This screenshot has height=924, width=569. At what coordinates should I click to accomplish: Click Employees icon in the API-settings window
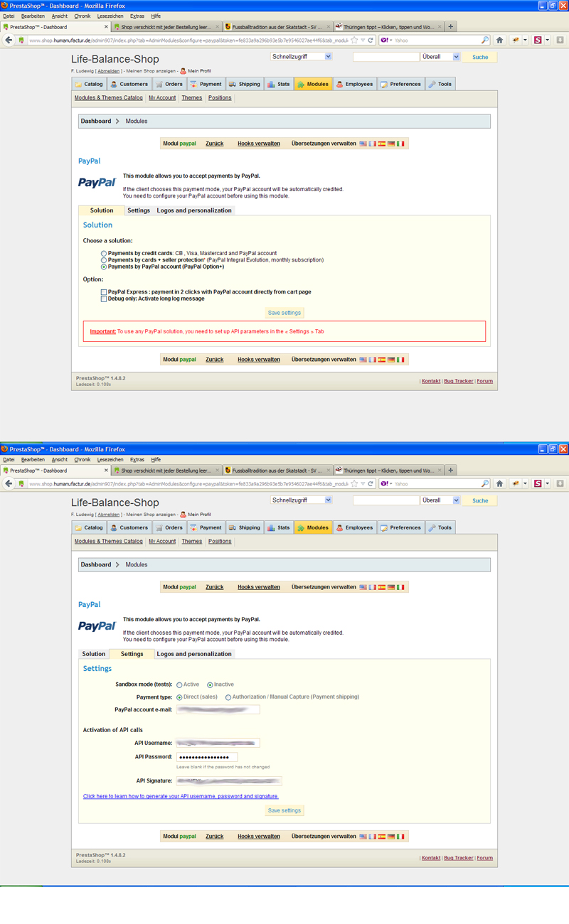pyautogui.click(x=340, y=527)
